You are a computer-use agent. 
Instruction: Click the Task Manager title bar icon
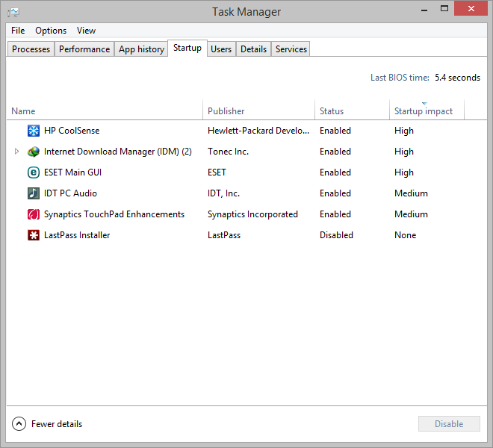[13, 12]
